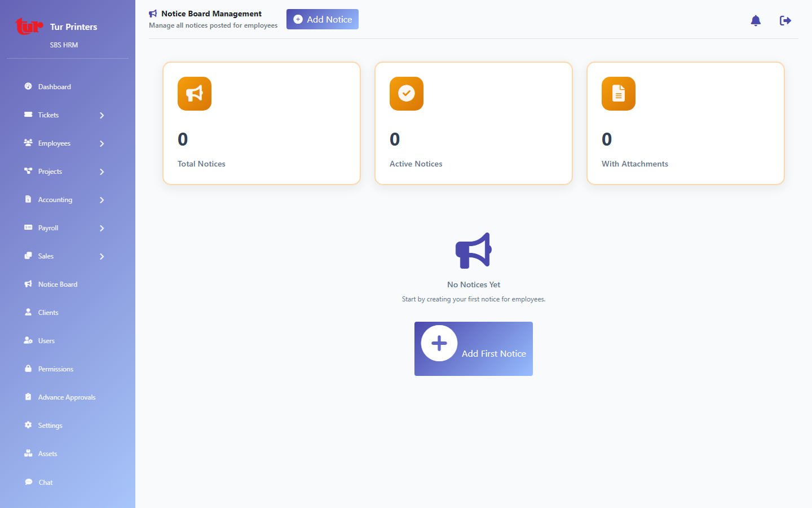This screenshot has width=812, height=508.
Task: Expand the Employees submenu arrow
Action: pyautogui.click(x=102, y=143)
